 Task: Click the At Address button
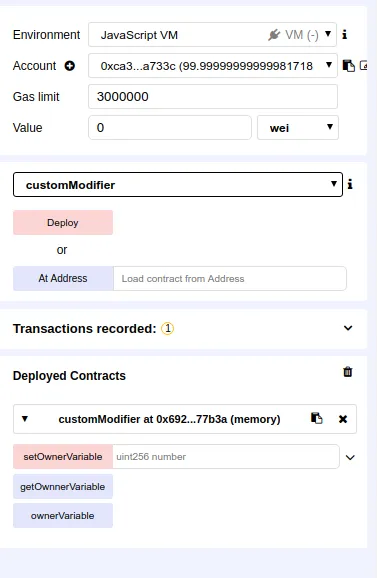(x=63, y=278)
